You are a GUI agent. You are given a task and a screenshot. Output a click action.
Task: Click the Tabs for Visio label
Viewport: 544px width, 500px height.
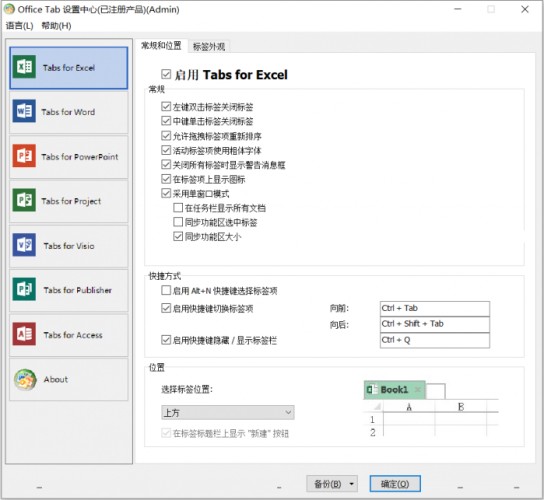point(69,246)
